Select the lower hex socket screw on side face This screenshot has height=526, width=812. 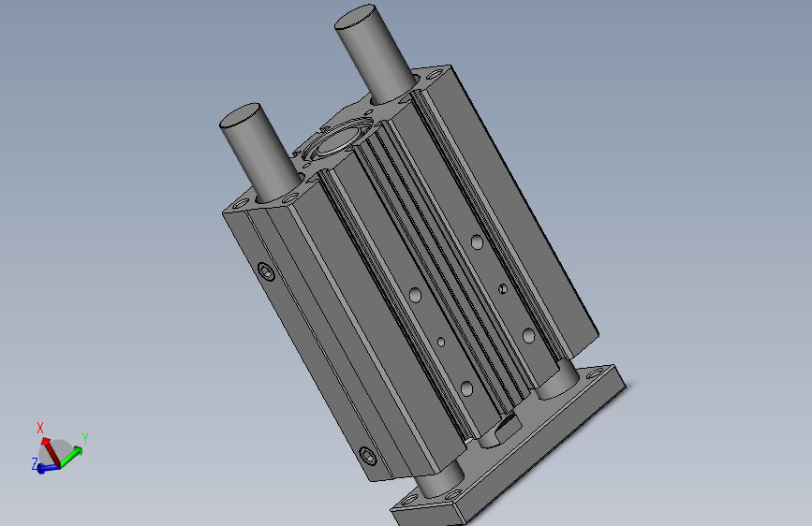(x=367, y=456)
